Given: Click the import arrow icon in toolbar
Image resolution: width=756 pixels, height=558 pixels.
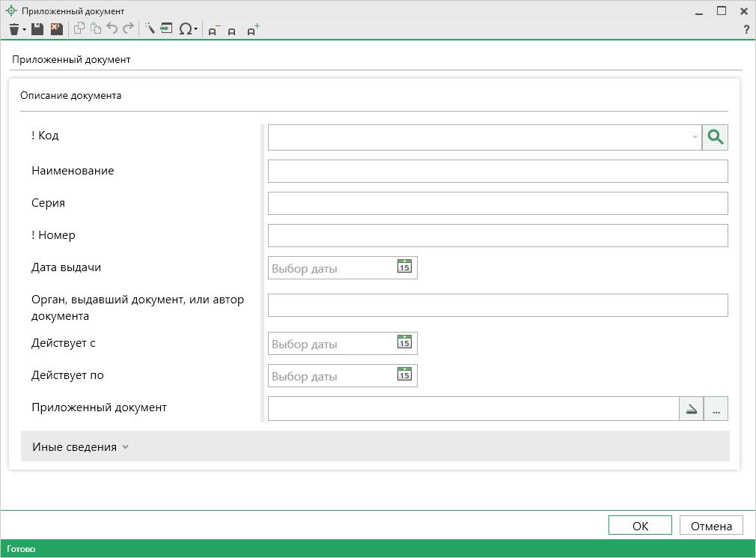Looking at the screenshot, I should click(166, 29).
